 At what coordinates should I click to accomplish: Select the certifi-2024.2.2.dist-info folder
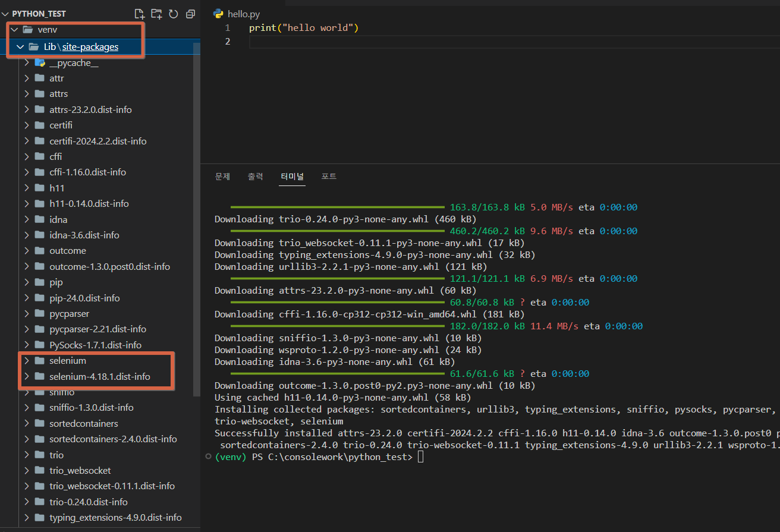(98, 141)
